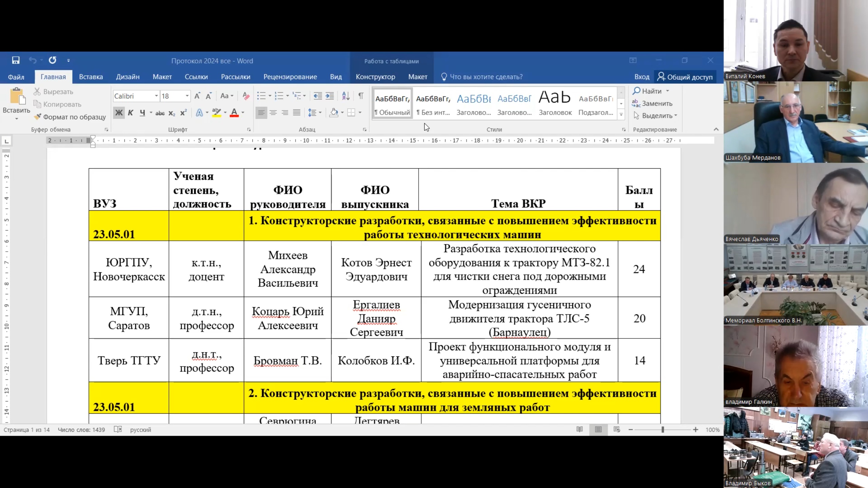
Task: Click the Read Mode view icon in status bar
Action: (x=580, y=429)
